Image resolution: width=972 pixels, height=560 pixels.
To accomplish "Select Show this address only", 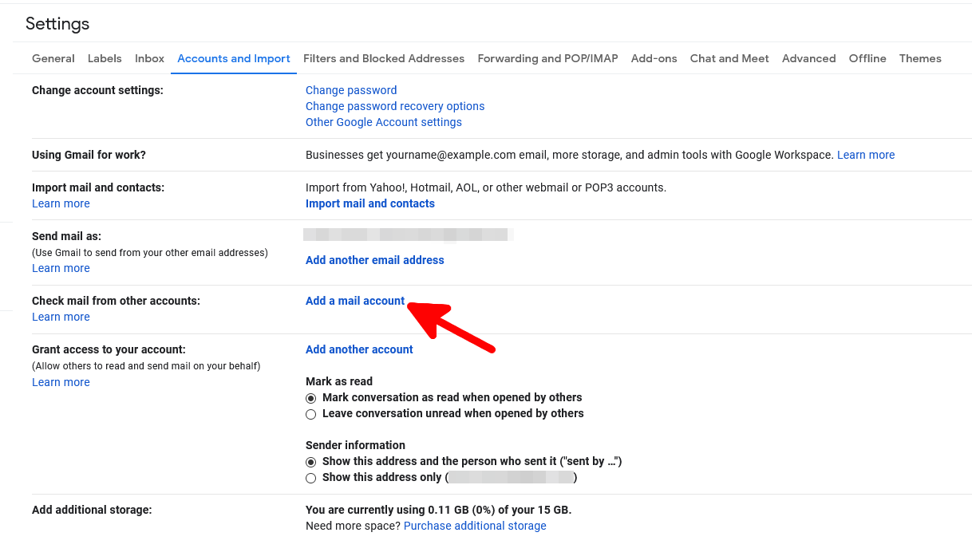I will coord(310,478).
